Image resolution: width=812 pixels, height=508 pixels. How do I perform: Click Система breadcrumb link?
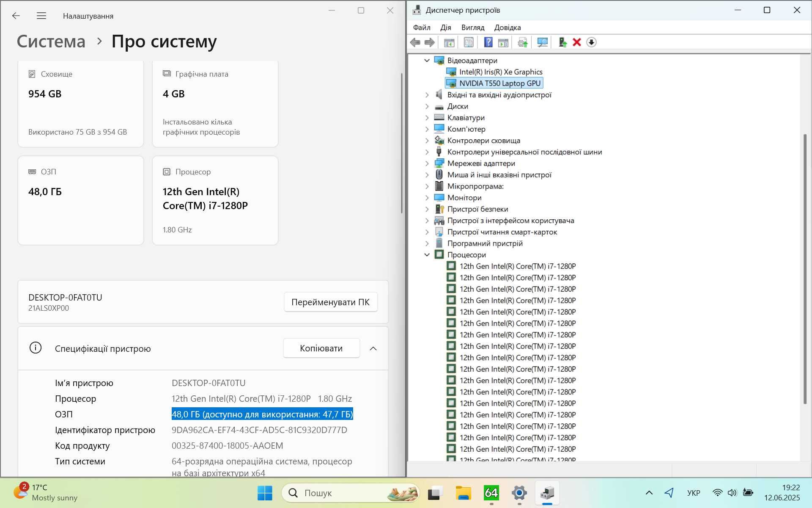click(x=51, y=41)
